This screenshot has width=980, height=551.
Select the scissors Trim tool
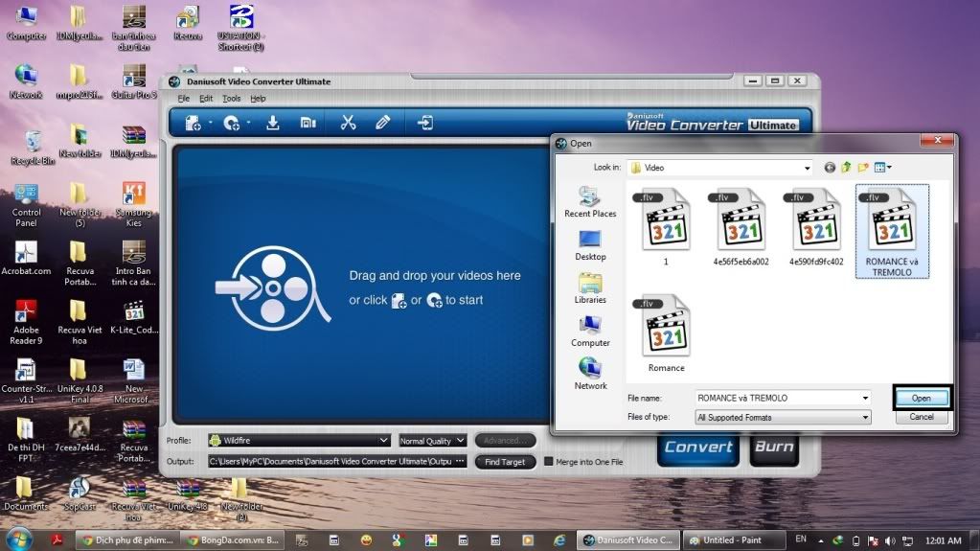(x=348, y=123)
